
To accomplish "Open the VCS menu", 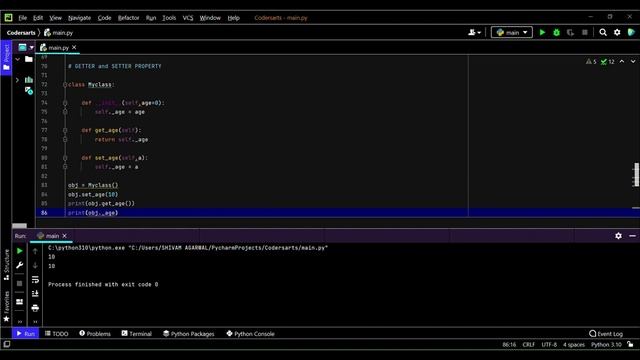I will pyautogui.click(x=188, y=18).
